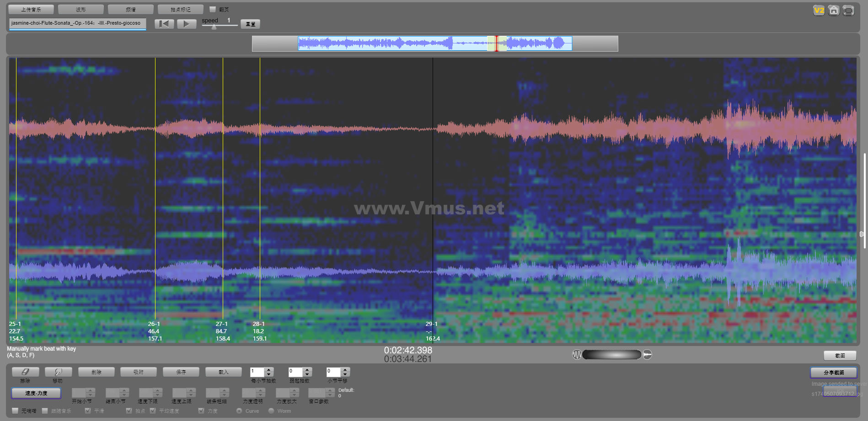This screenshot has height=421, width=868.
Task: Select the eraser (擦除) tool
Action: pyautogui.click(x=25, y=372)
